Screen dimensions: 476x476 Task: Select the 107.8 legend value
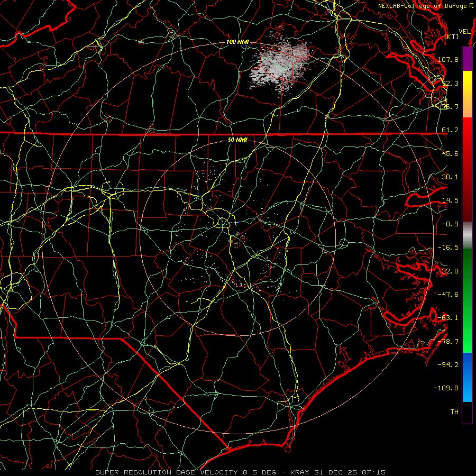pyautogui.click(x=448, y=59)
